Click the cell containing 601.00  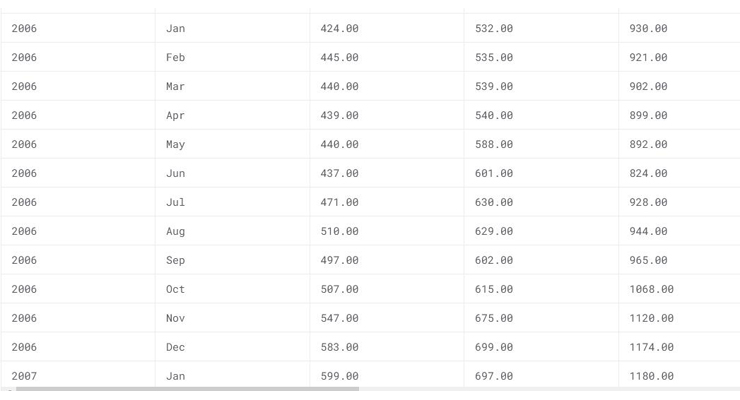[541, 174]
